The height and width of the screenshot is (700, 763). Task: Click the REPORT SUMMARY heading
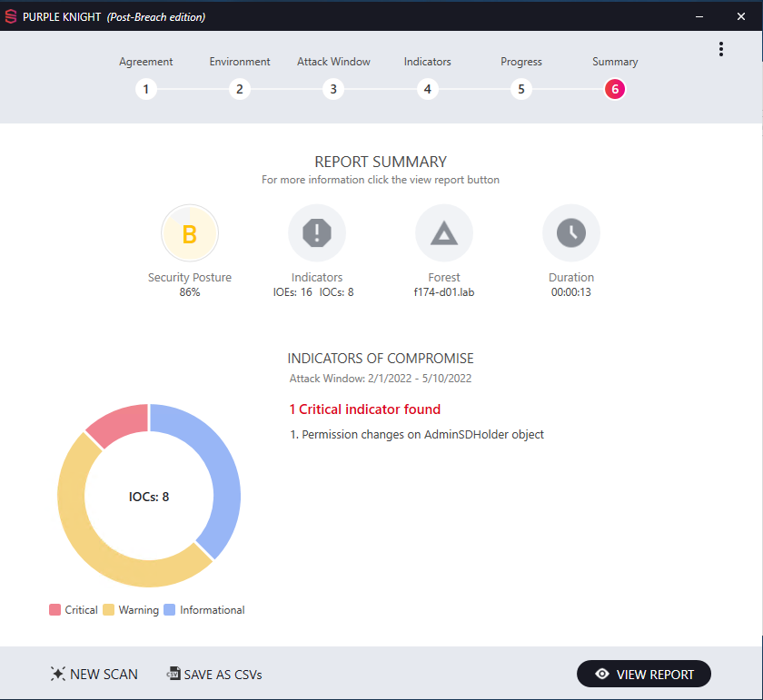click(x=381, y=162)
